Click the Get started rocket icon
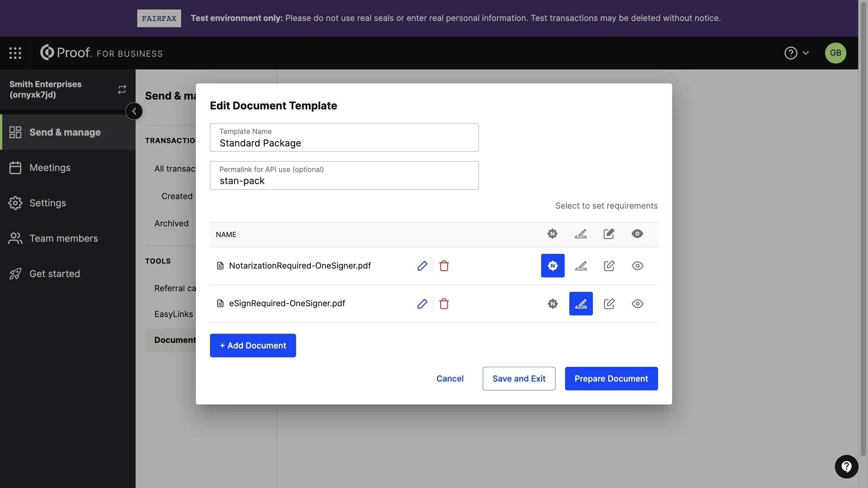The width and height of the screenshot is (868, 488). [15, 274]
